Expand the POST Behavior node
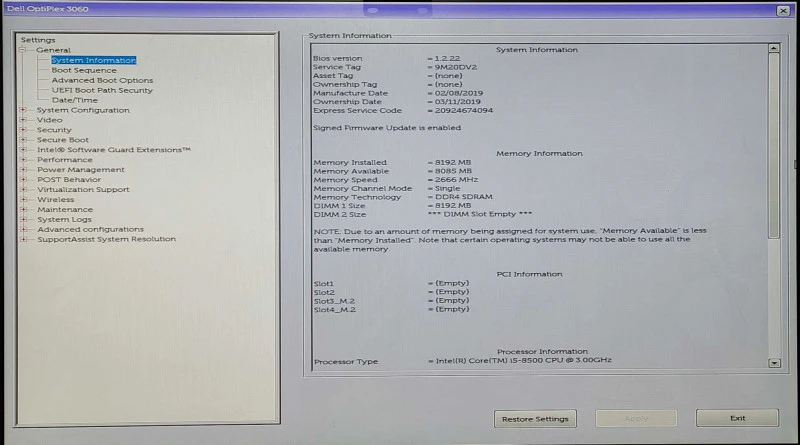800x445 pixels. [22, 179]
